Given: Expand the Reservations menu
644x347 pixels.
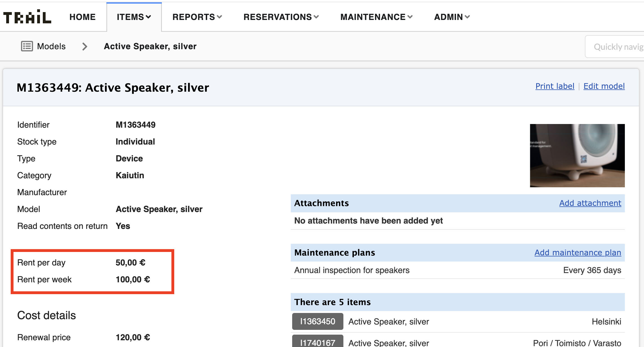Looking at the screenshot, I should click(281, 17).
